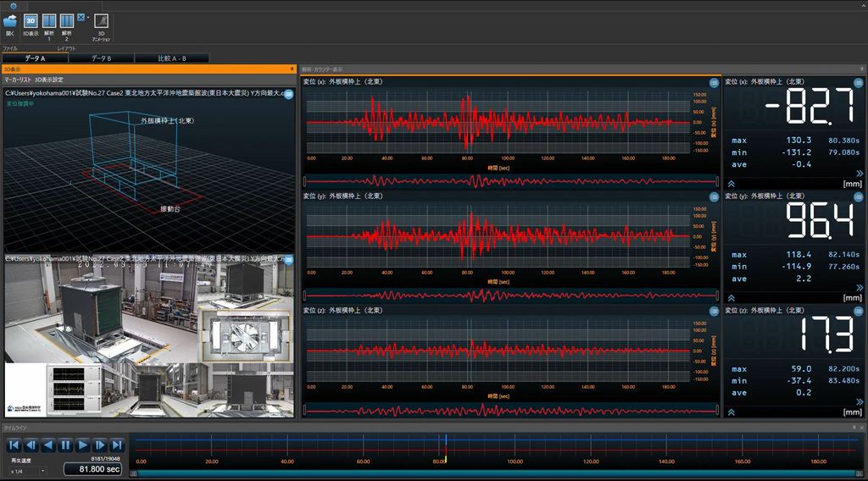Click the 外板横枠上(北東) marker label in 3D view
The height and width of the screenshot is (481, 868).
[x=167, y=120]
